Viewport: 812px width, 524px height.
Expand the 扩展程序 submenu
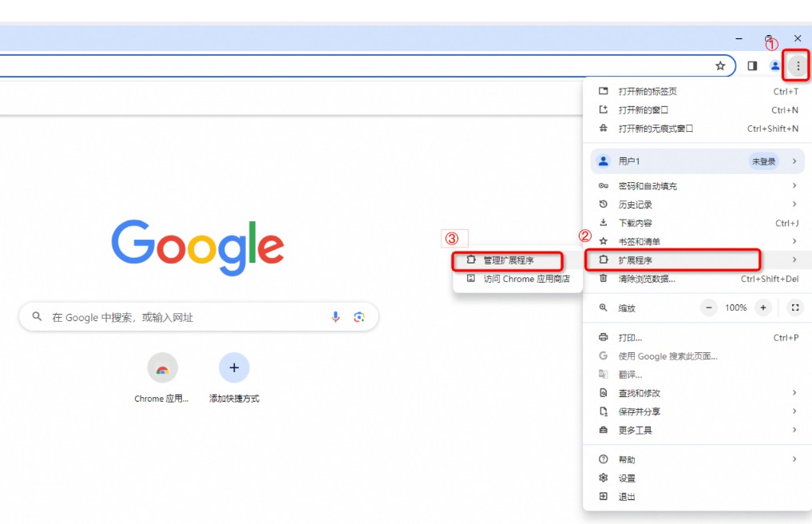coord(698,260)
